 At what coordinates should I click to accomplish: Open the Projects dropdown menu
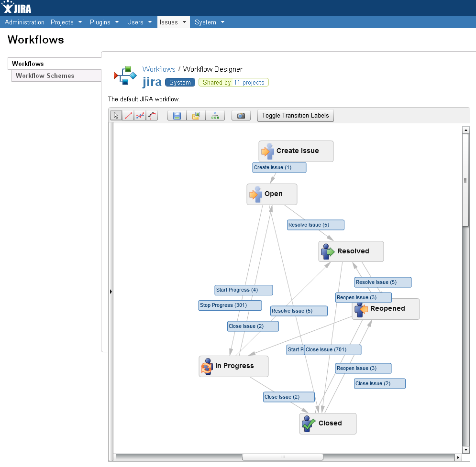pos(66,22)
